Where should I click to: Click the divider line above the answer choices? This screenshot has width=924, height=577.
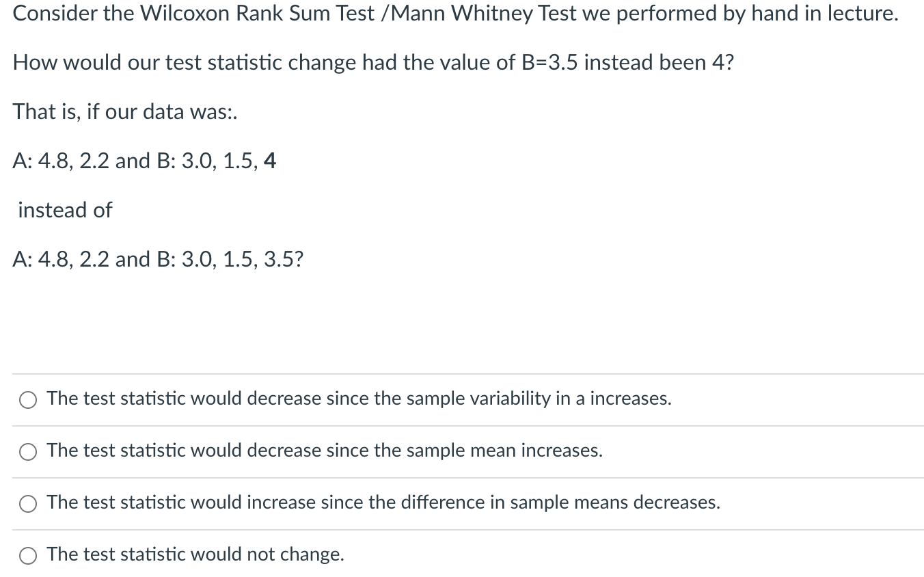pos(462,374)
